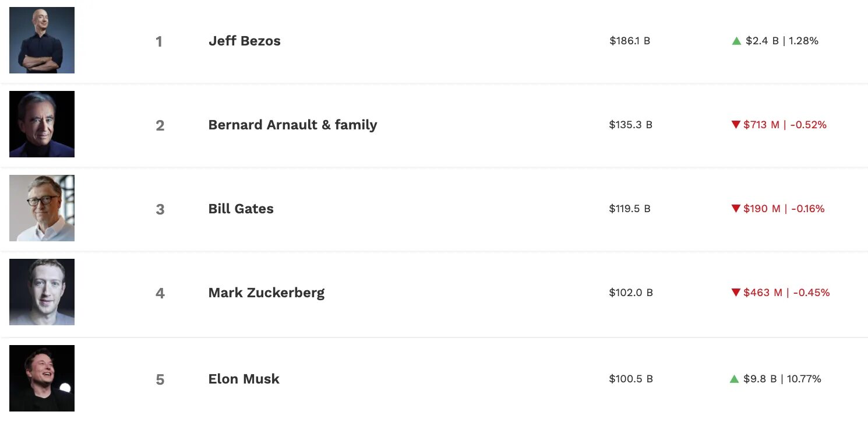Open the Bill Gates name link
Viewport: 868px width, 422px height.
coord(241,209)
